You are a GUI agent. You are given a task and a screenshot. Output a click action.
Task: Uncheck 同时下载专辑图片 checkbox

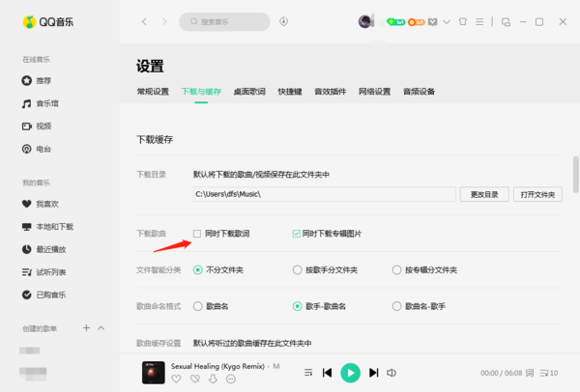[x=296, y=234]
